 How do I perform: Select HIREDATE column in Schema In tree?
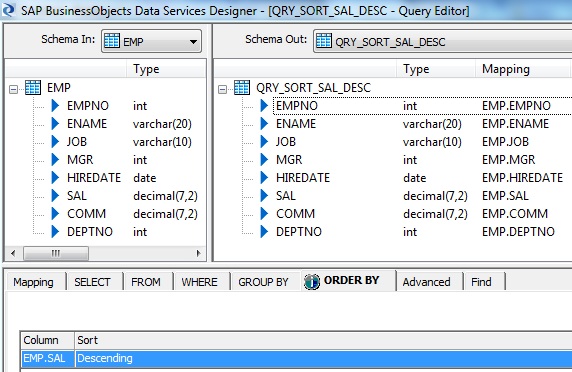tap(94, 178)
